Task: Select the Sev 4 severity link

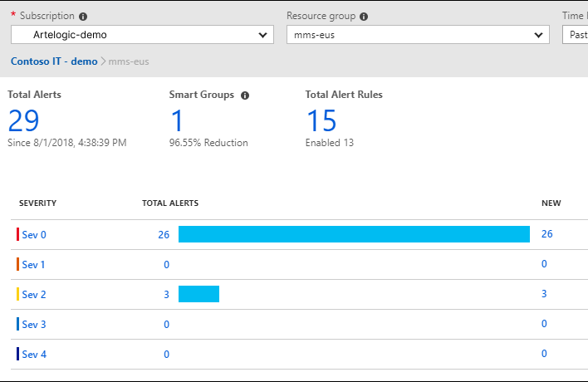Action: 34,355
